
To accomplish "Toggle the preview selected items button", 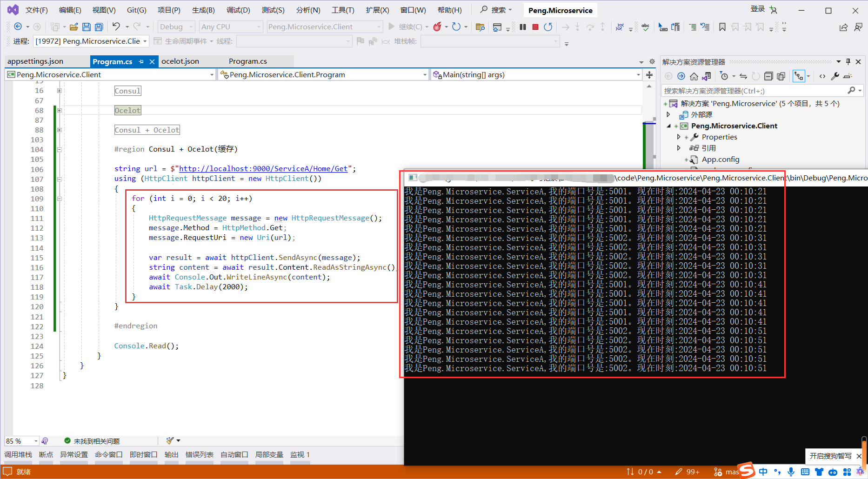I will [x=848, y=76].
